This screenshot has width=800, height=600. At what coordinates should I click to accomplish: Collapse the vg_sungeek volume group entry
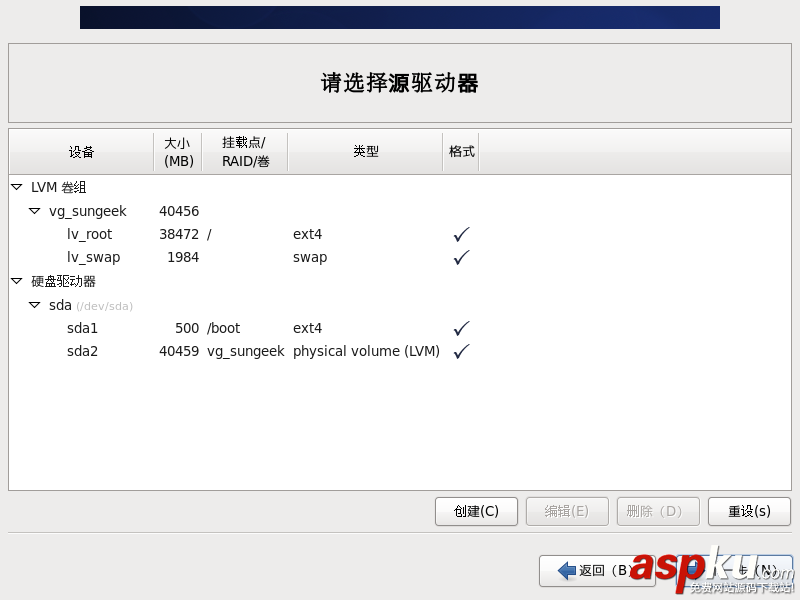(34, 211)
